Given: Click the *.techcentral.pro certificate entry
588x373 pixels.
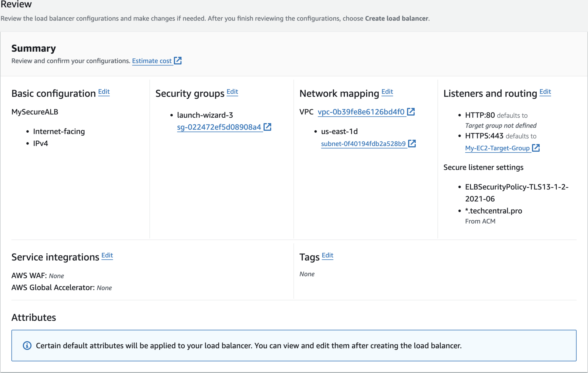Looking at the screenshot, I should 493,211.
